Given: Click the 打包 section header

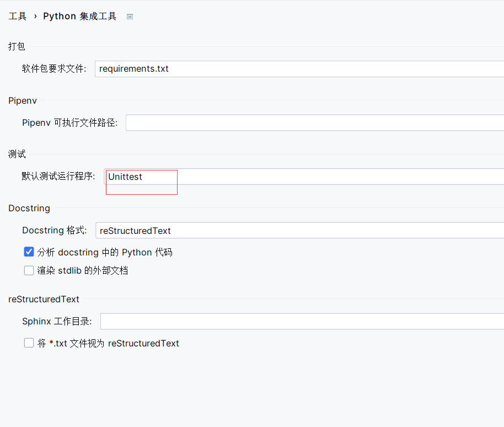Looking at the screenshot, I should (17, 46).
